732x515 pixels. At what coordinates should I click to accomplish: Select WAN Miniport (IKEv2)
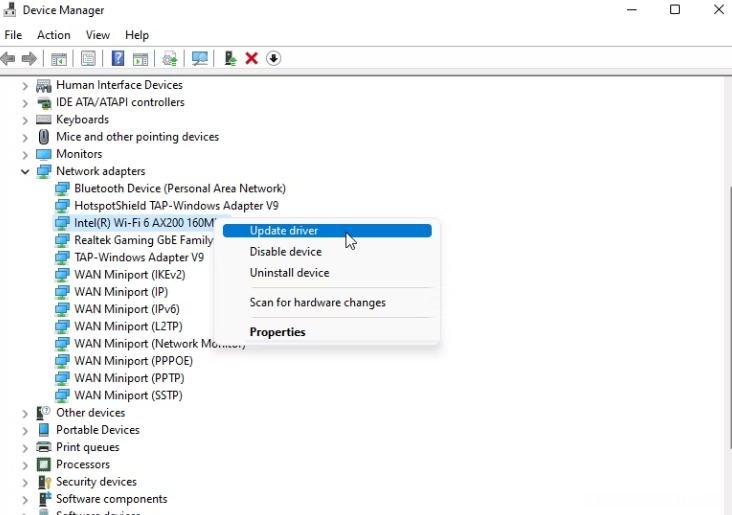[130, 275]
